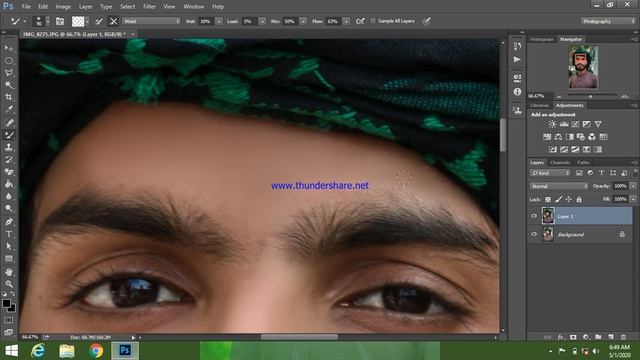Open the Flow percentage dropdown arrow
The image size is (640, 360).
pyautogui.click(x=346, y=21)
